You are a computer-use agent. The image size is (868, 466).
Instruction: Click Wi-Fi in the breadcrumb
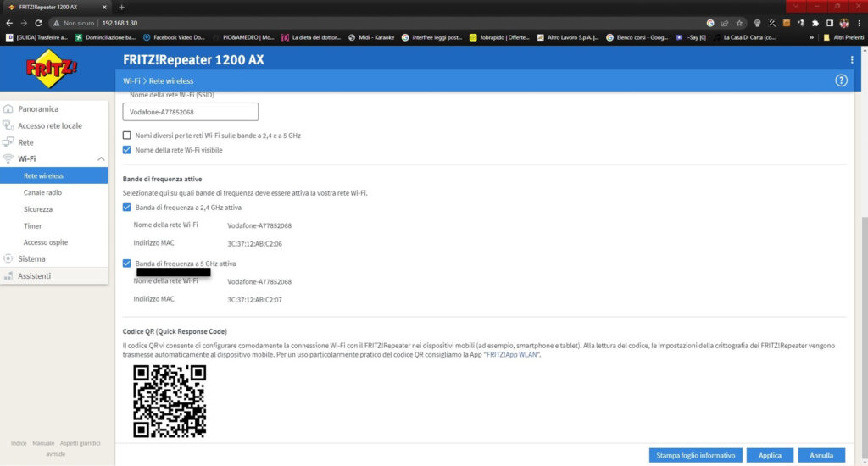click(x=131, y=80)
